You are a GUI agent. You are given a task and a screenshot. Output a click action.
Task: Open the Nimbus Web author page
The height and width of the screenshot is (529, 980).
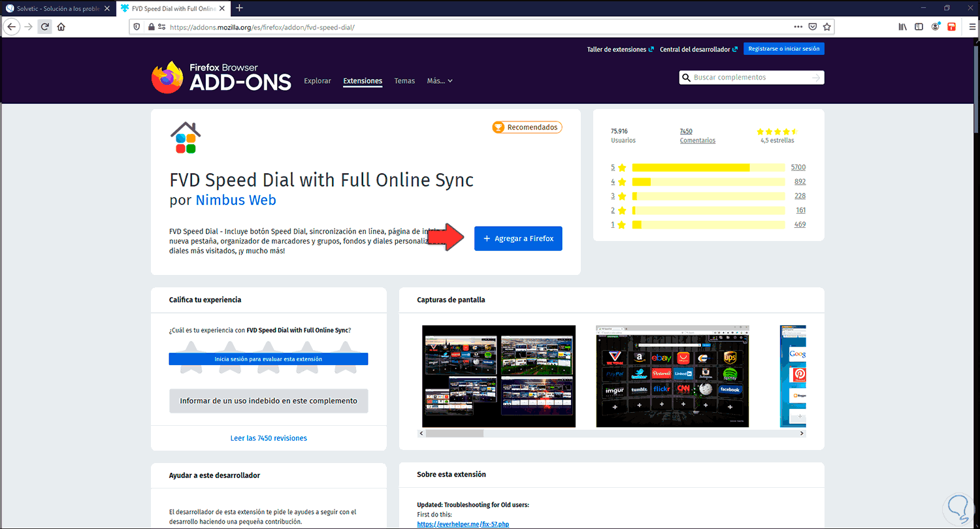236,200
